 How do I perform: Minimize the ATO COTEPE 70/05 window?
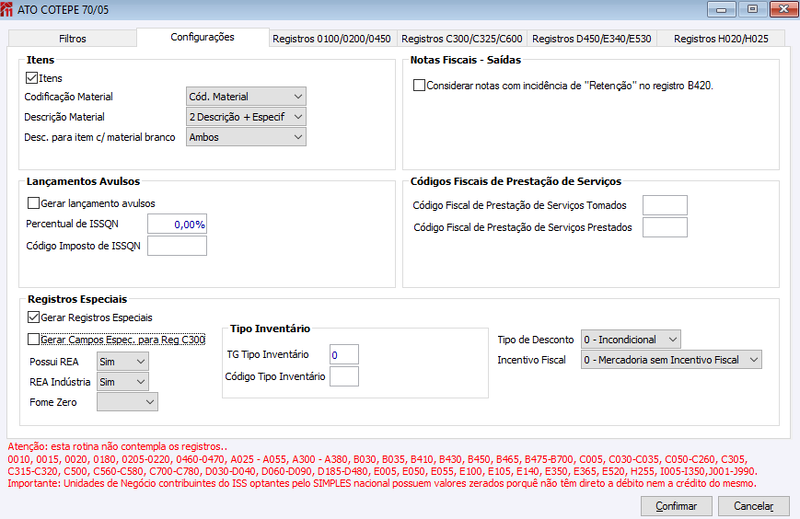point(721,9)
